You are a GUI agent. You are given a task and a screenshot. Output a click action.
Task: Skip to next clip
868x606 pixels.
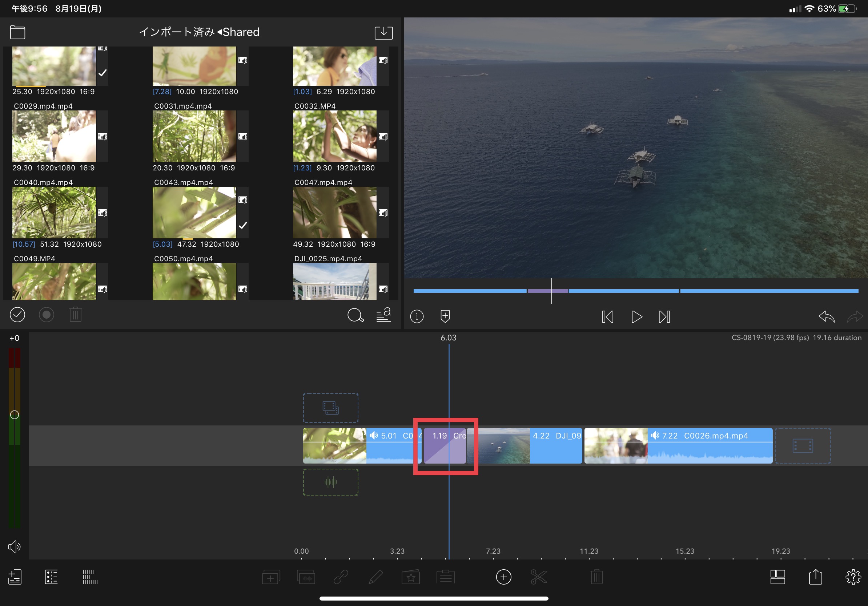(x=664, y=316)
